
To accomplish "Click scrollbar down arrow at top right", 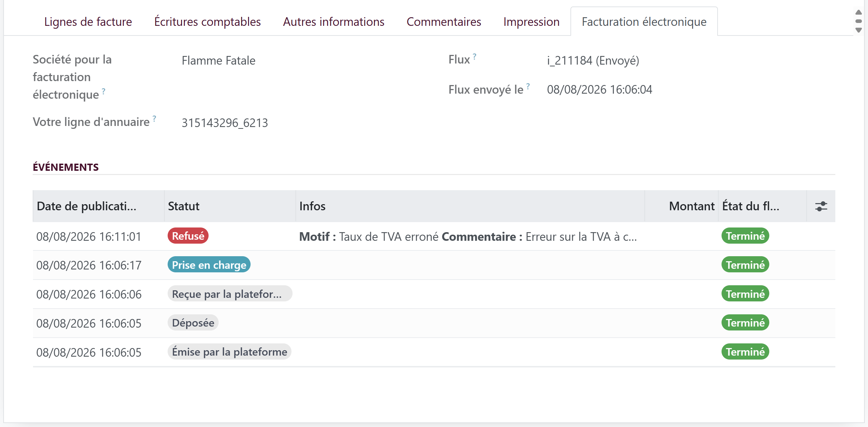I will pos(859,30).
